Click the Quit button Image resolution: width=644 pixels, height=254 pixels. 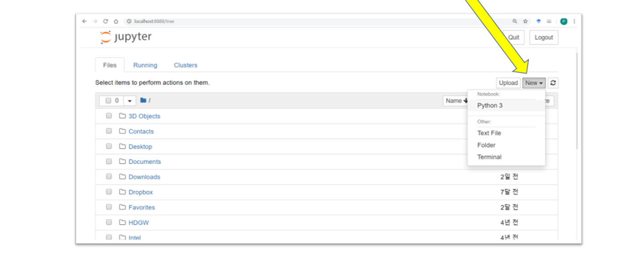[x=513, y=37]
